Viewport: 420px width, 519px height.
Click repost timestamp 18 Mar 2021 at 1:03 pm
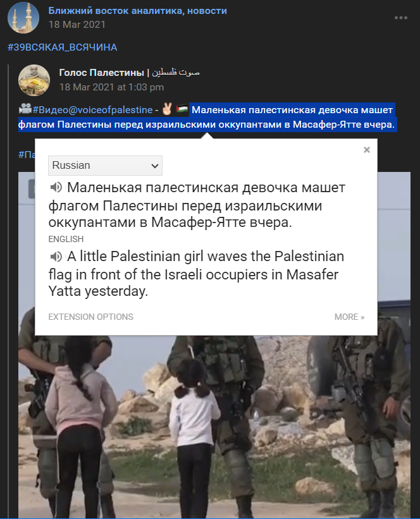(111, 87)
